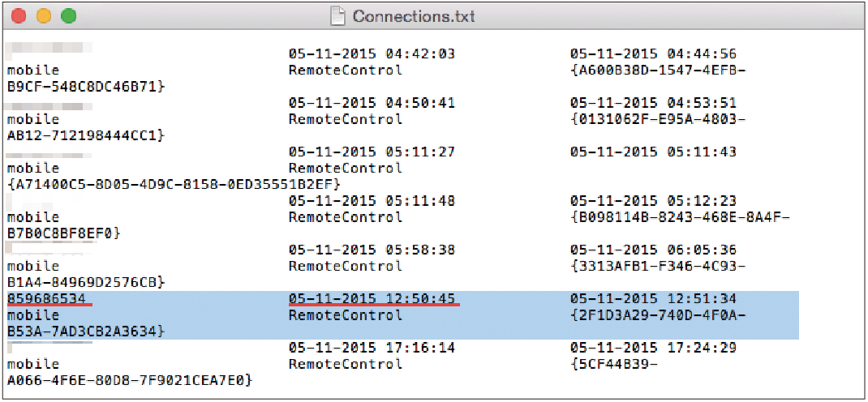Viewport: 868px width, 402px height.
Task: Zoom the window with the green button
Action: 69,15
